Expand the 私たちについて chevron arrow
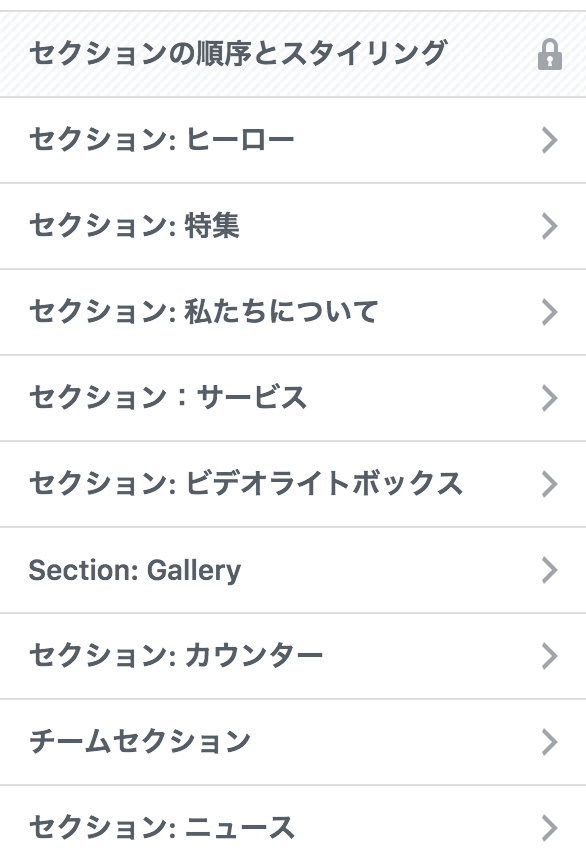Viewport: 586px width, 866px height. coord(548,312)
